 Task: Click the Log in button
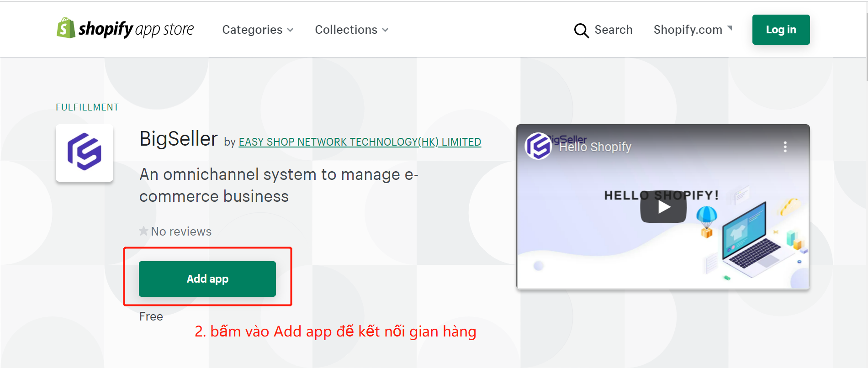[781, 30]
